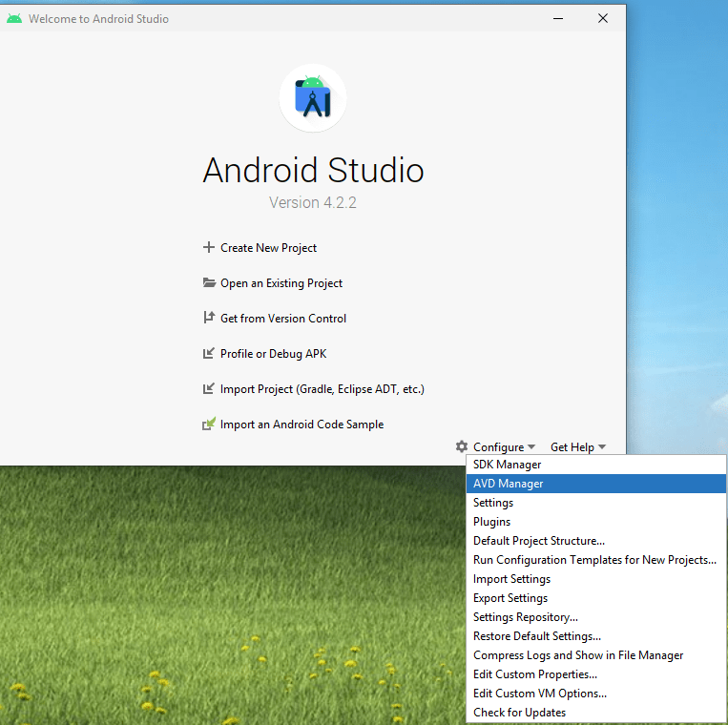Image resolution: width=728 pixels, height=725 pixels.
Task: Choose Get from Version Control
Action: coord(283,319)
